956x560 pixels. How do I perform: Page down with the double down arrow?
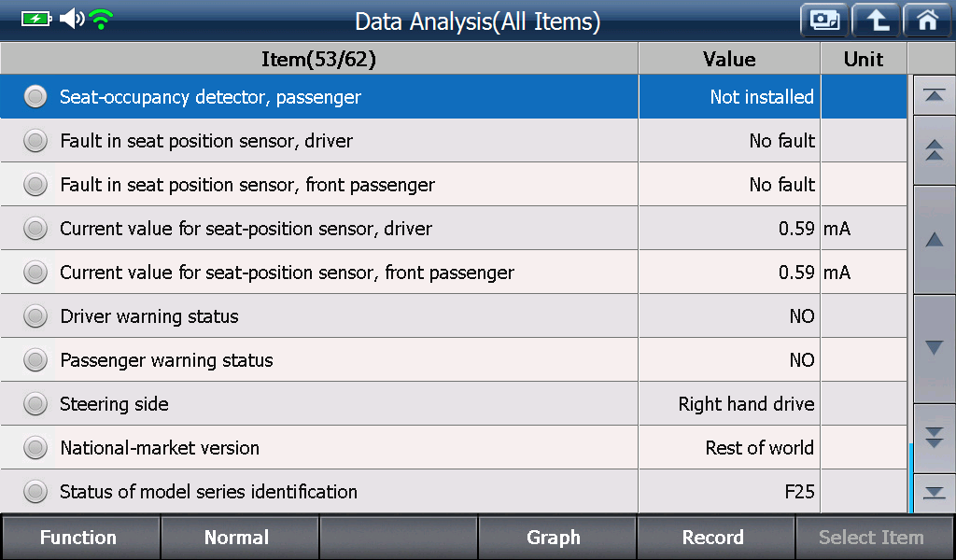point(934,438)
